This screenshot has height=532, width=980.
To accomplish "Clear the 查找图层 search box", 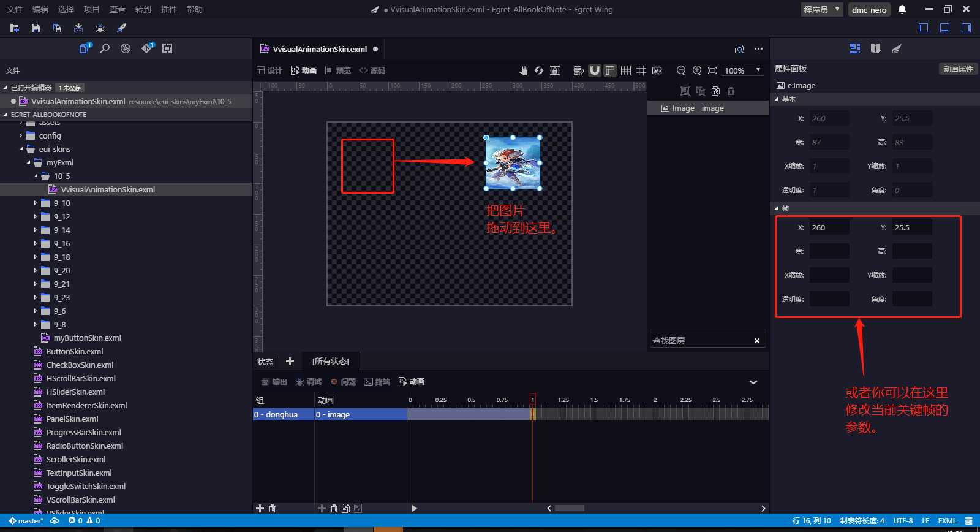I will tap(757, 341).
